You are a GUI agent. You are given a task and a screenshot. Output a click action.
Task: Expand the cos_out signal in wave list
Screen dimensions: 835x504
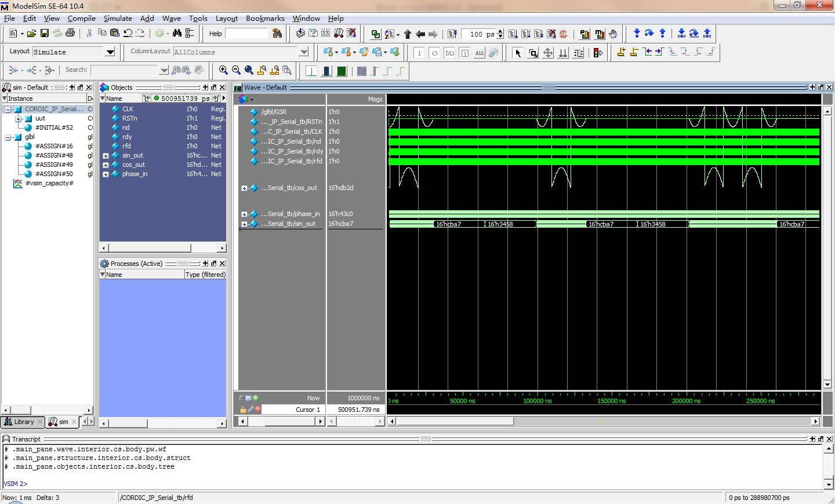[244, 188]
